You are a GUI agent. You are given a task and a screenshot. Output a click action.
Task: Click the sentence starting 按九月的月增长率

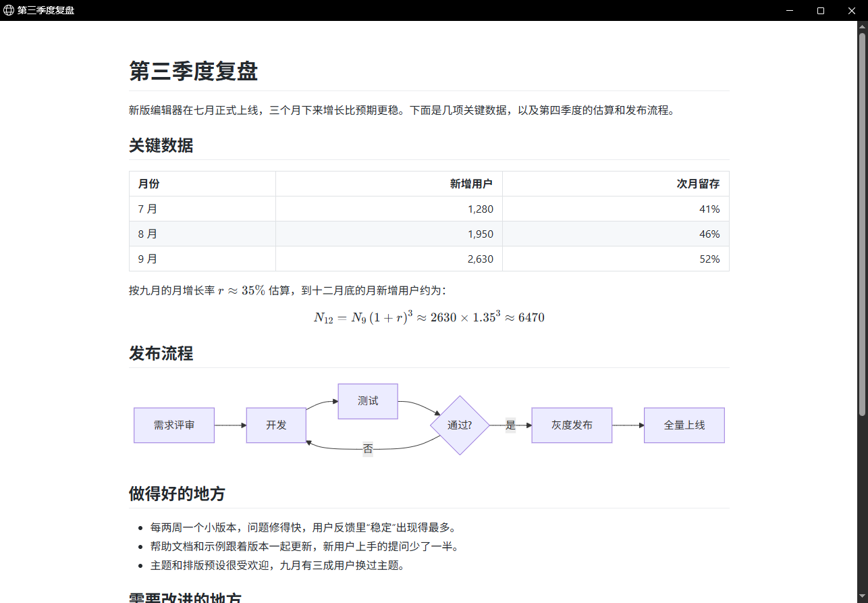coord(288,290)
